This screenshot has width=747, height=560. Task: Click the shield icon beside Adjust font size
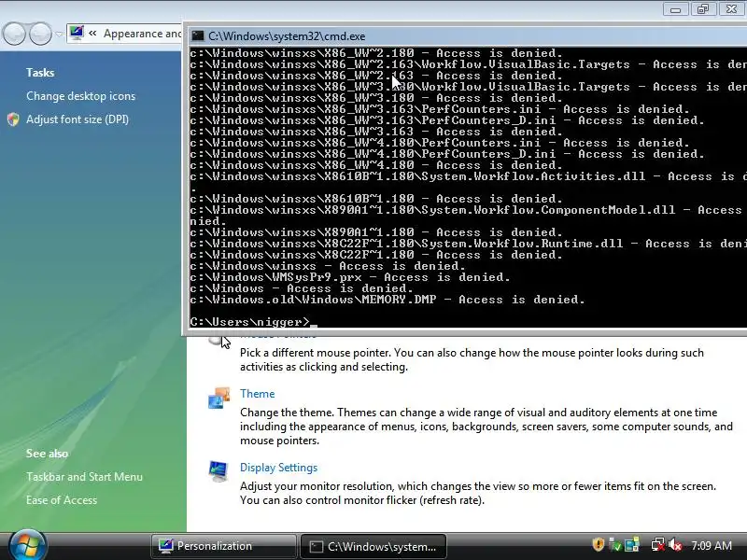coord(13,119)
